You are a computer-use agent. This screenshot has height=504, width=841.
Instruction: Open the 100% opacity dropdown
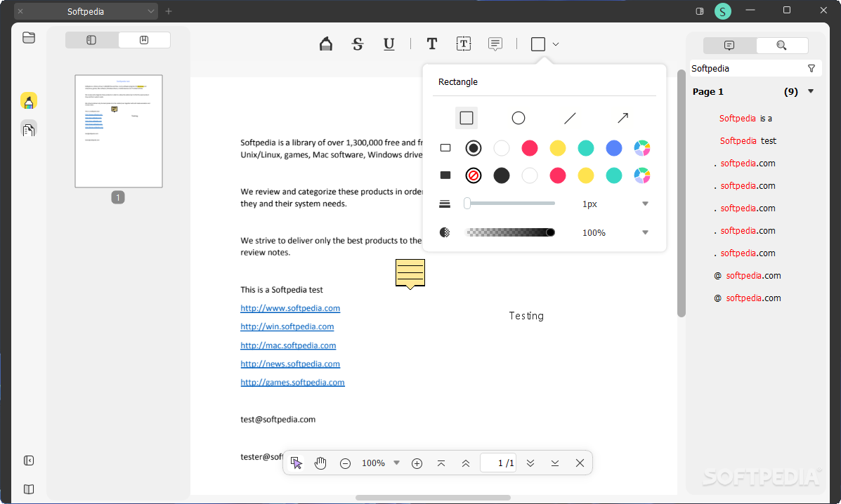coord(645,232)
